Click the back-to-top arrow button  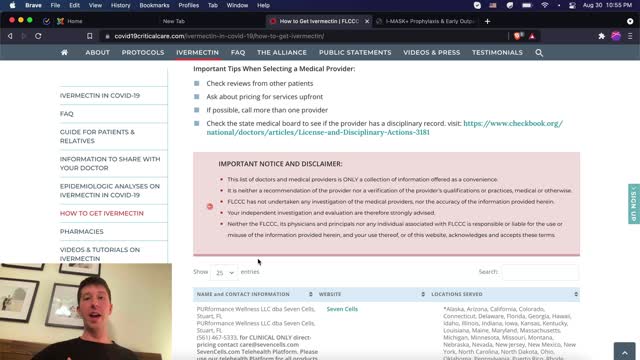coord(624,351)
